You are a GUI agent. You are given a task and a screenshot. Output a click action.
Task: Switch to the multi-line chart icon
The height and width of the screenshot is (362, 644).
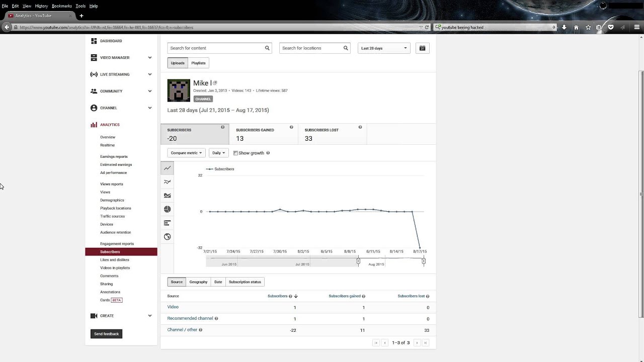point(168,182)
